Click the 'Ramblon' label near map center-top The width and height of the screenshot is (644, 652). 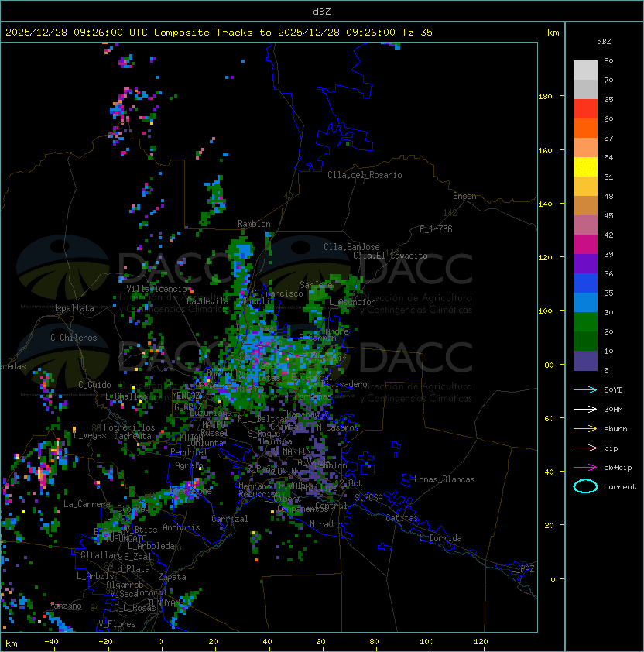tap(254, 224)
